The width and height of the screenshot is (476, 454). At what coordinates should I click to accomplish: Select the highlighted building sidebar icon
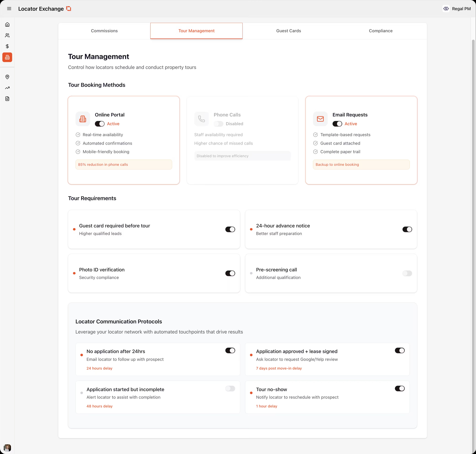tap(7, 57)
